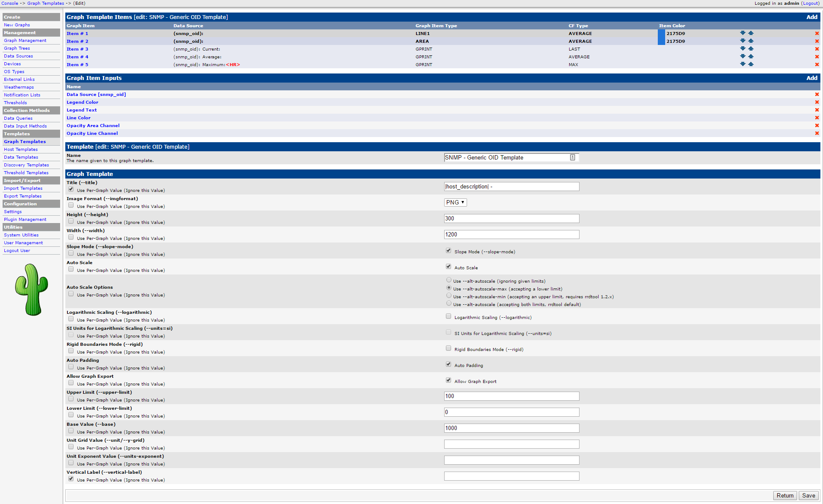This screenshot has height=504, width=823.
Task: Delete the Opacity Line Channel input
Action: [x=817, y=133]
